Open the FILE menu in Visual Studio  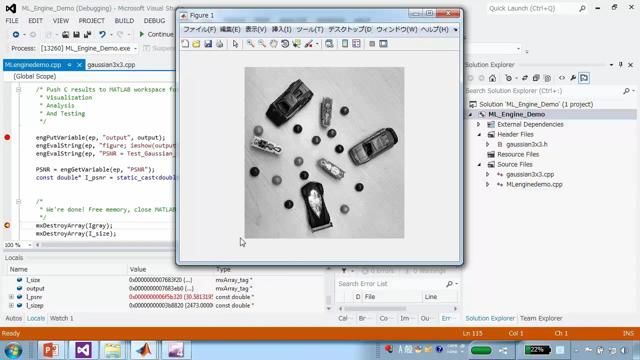[12, 20]
